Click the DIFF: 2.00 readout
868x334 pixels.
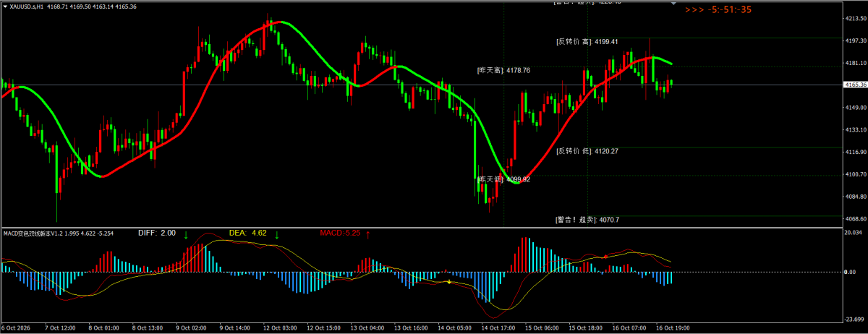click(x=157, y=234)
